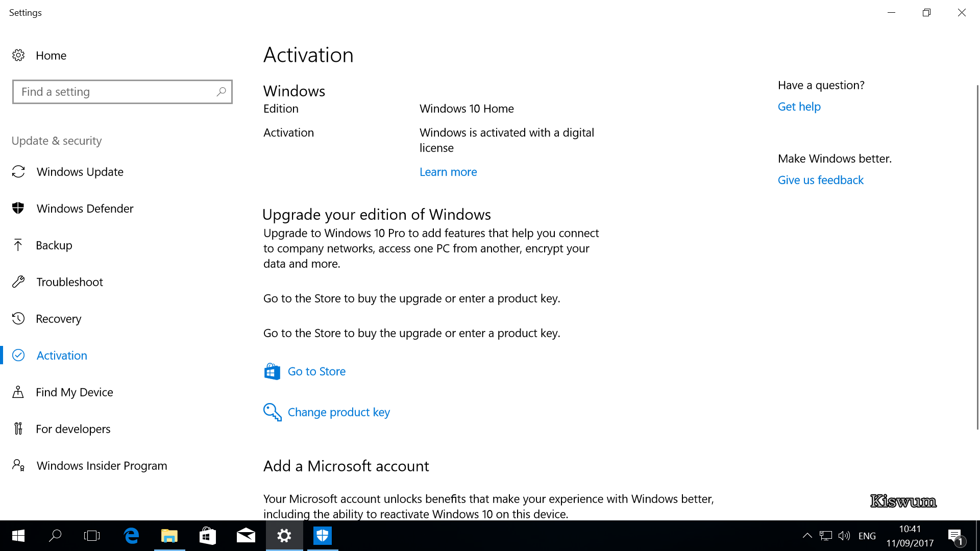
Task: Click the key icon beside Change product key
Action: coord(273,412)
